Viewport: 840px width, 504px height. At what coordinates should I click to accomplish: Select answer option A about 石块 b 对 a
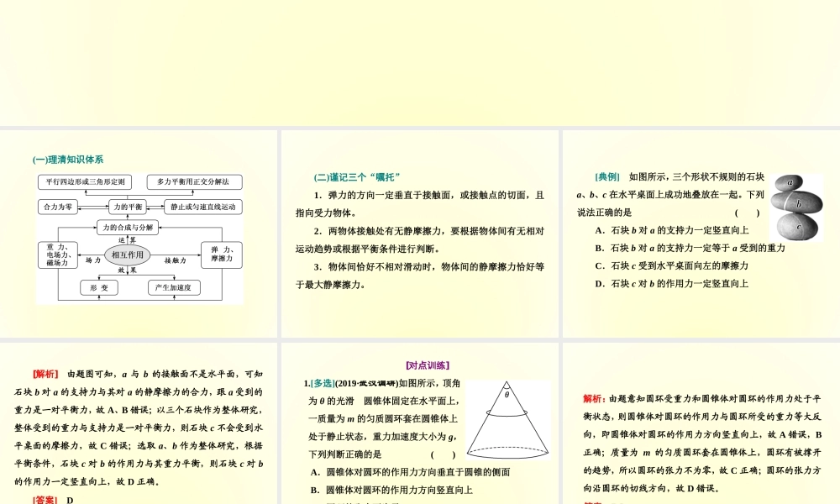(x=679, y=229)
